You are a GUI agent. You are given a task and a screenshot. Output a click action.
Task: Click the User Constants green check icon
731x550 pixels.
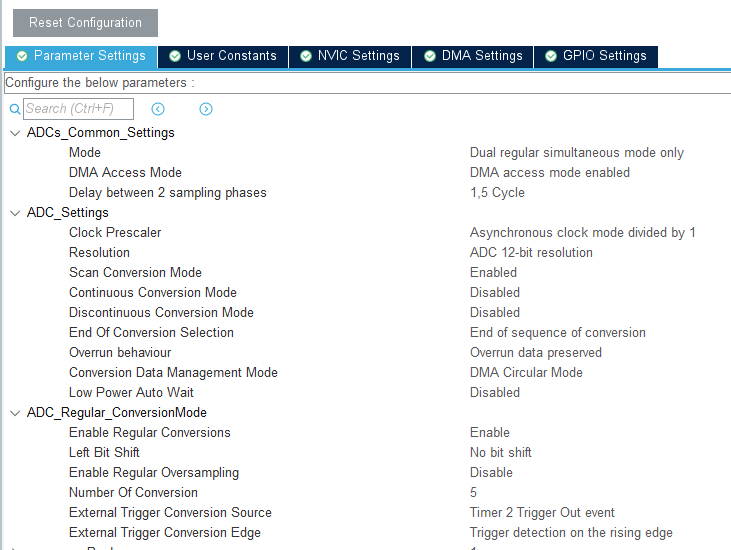pyautogui.click(x=175, y=56)
